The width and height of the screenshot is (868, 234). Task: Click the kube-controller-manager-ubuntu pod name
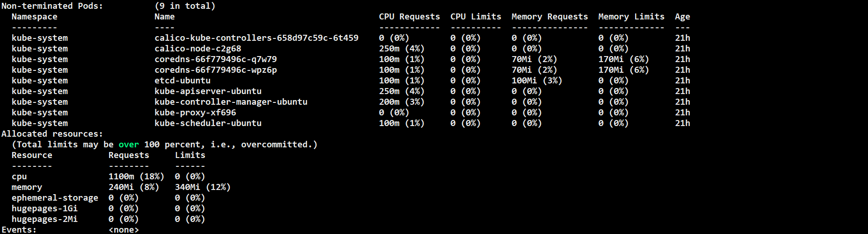[x=231, y=102]
